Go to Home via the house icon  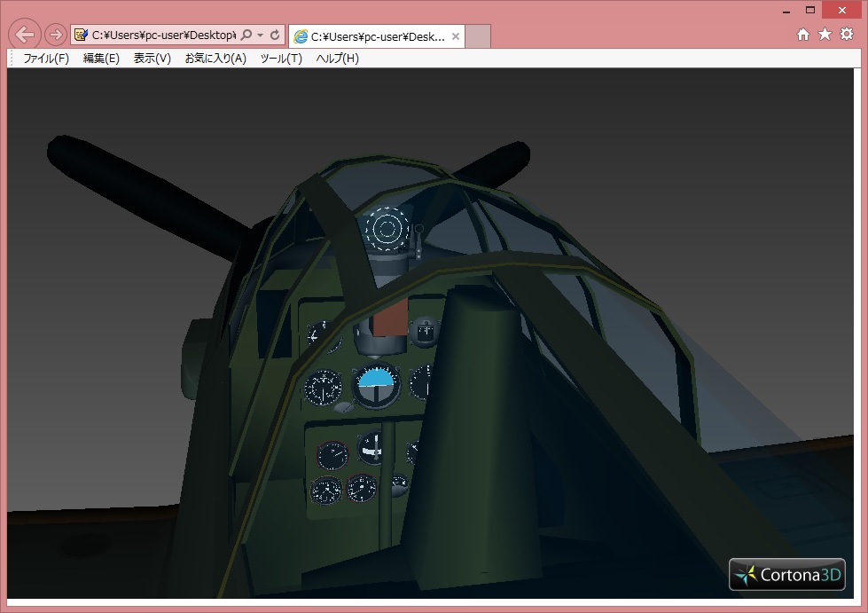pos(803,34)
